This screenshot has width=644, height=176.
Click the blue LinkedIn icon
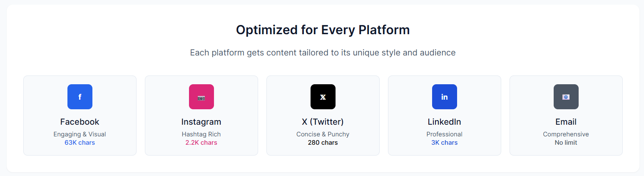tap(445, 97)
